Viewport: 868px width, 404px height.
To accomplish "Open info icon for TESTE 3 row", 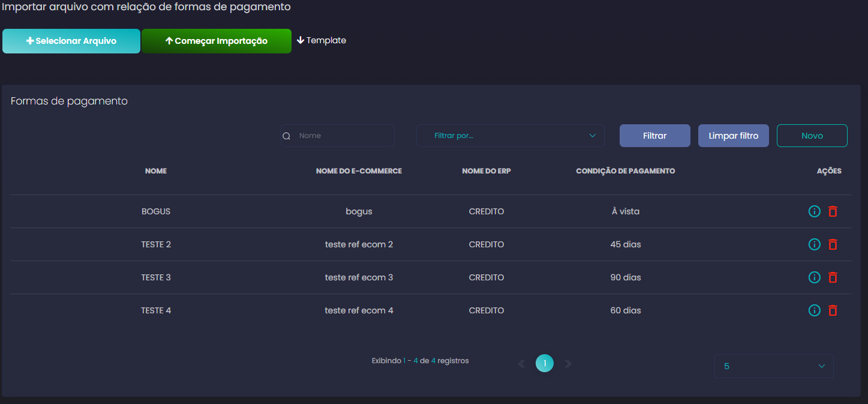I will (x=815, y=277).
